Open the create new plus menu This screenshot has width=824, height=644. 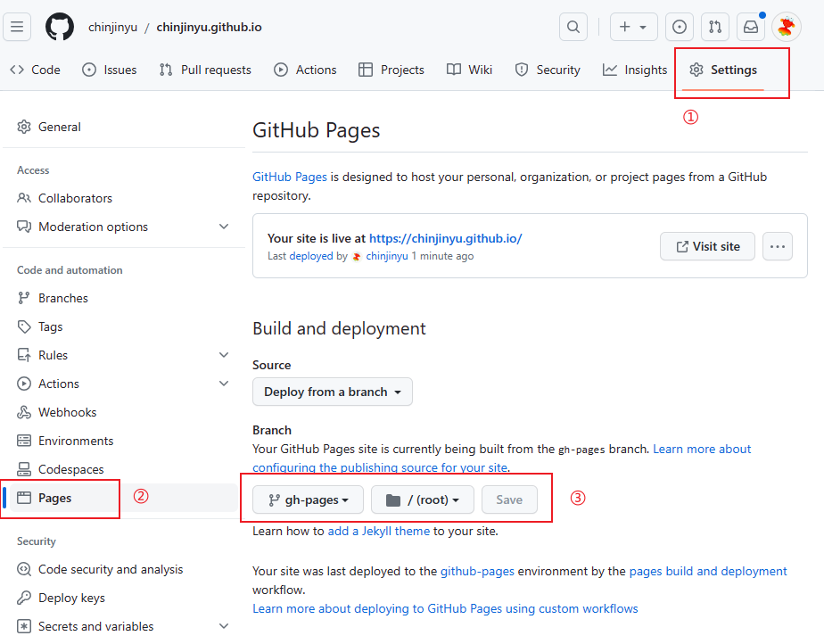pos(633,26)
